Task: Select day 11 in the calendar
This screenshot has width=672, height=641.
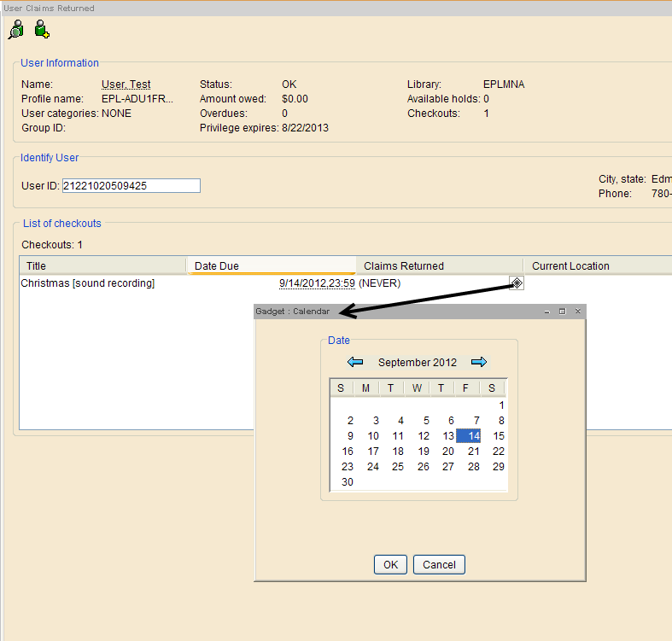Action: (x=393, y=436)
